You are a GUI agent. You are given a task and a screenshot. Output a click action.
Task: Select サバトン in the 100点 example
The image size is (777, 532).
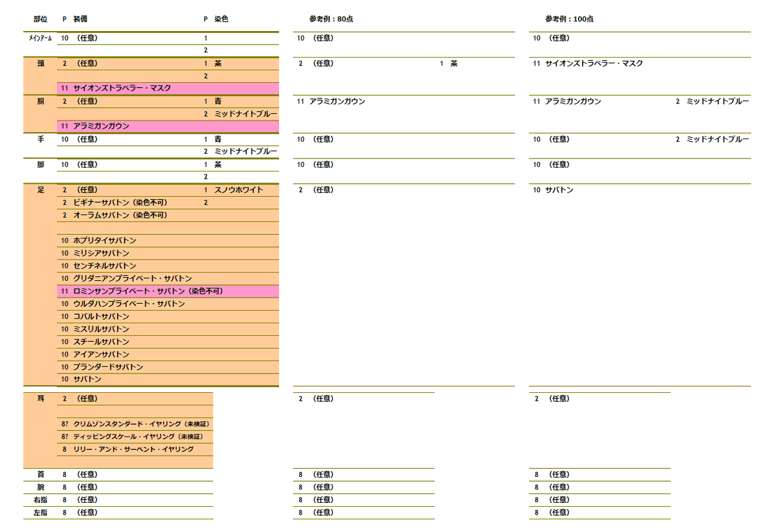559,190
